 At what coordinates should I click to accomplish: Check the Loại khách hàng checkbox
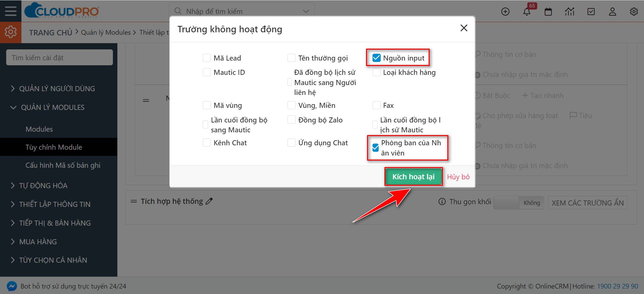pyautogui.click(x=377, y=72)
